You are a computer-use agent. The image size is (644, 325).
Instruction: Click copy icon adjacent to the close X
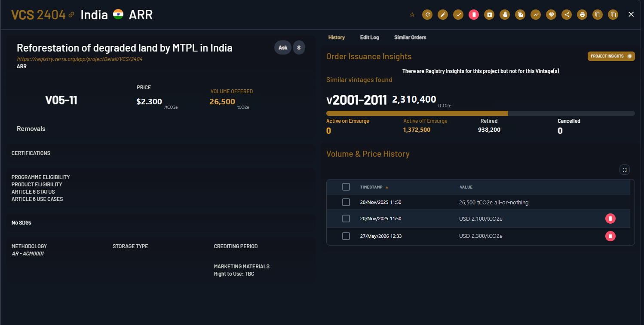click(613, 15)
